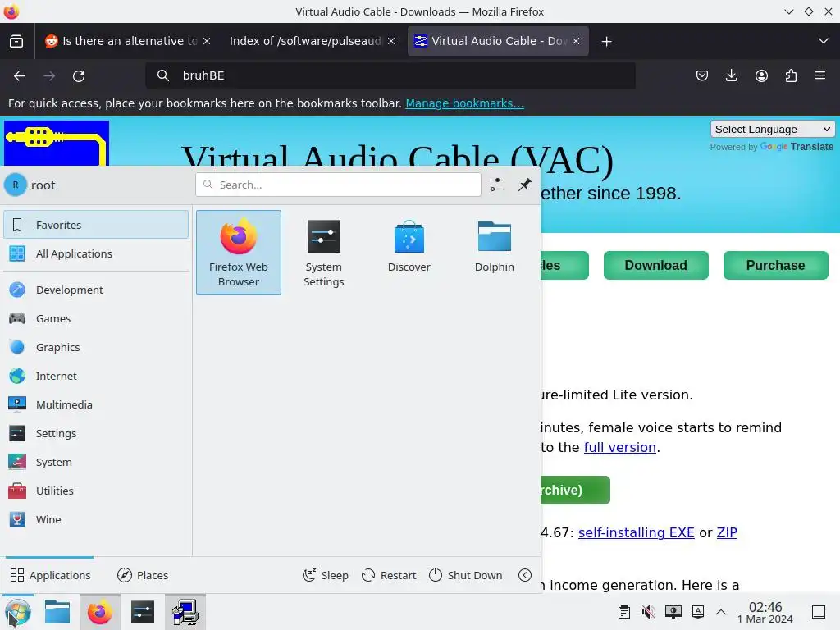Open application launcher configure icon
Image resolution: width=840 pixels, height=630 pixels.
(496, 185)
